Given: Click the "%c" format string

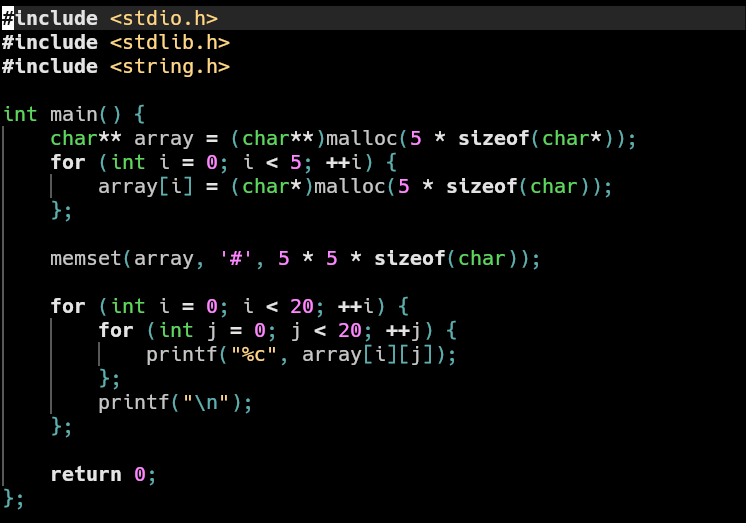Looking at the screenshot, I should pyautogui.click(x=254, y=355).
